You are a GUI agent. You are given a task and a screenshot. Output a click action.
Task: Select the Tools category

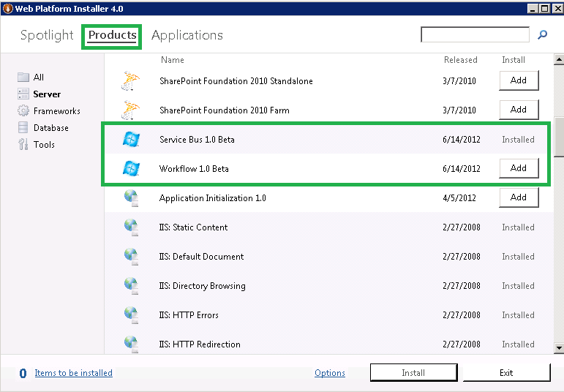click(x=44, y=145)
